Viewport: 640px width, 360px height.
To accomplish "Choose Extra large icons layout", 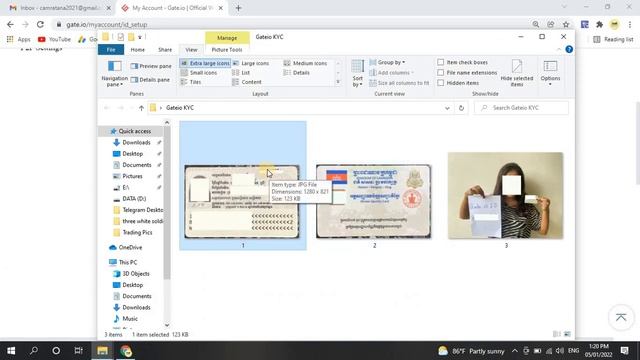I will coord(205,63).
